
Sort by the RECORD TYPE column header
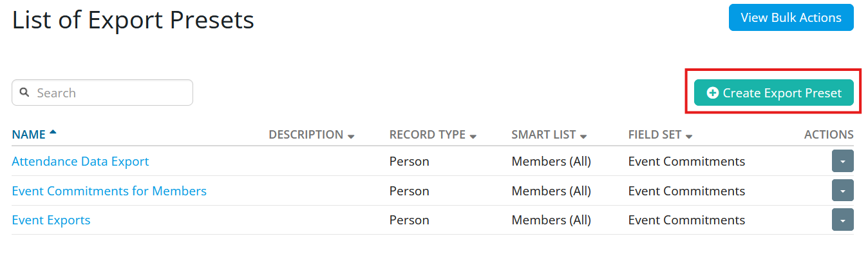[x=427, y=135]
